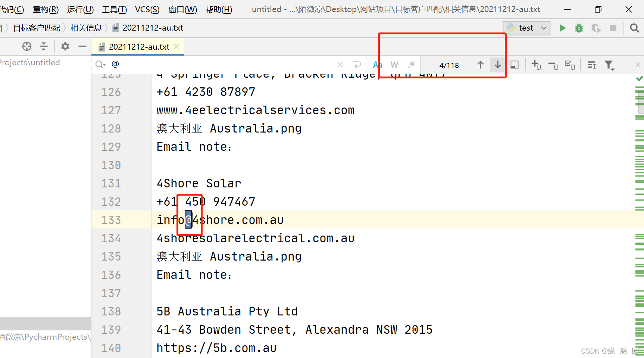Toggle multiline search mode icon
The width and height of the screenshot is (644, 358).
(592, 65)
